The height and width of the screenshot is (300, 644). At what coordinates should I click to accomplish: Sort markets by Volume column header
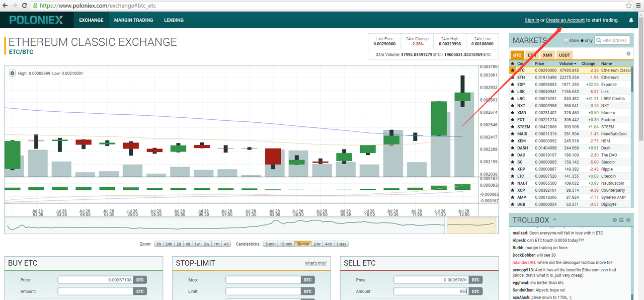[x=568, y=63]
